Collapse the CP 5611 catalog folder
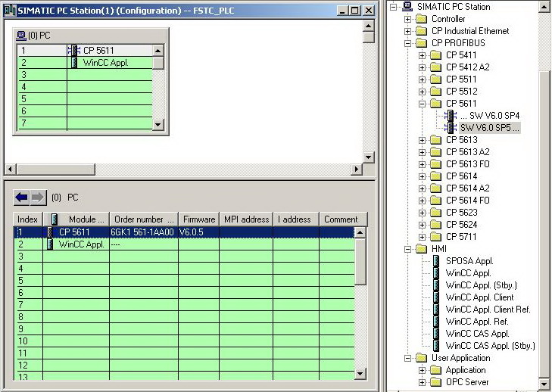Image resolution: width=552 pixels, height=392 pixels. [422, 104]
